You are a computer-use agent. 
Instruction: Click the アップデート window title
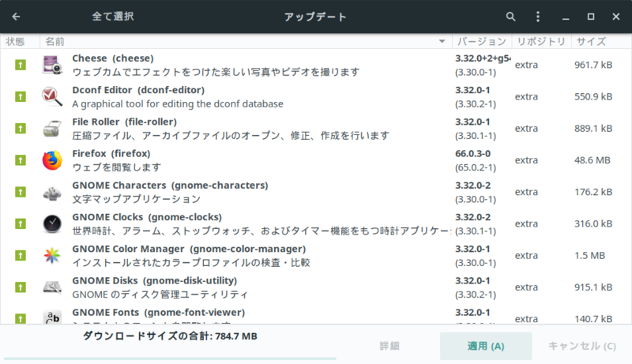point(315,17)
